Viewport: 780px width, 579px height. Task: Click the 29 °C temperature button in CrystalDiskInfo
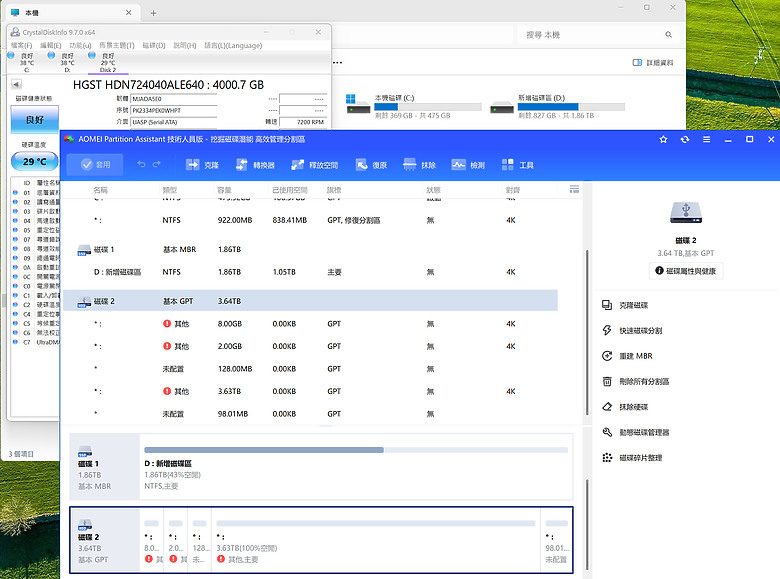pyautogui.click(x=35, y=161)
